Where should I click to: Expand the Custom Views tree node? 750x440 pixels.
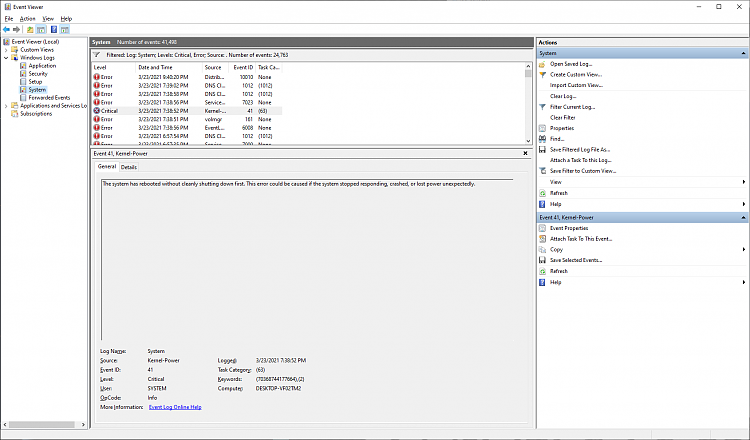[6, 50]
